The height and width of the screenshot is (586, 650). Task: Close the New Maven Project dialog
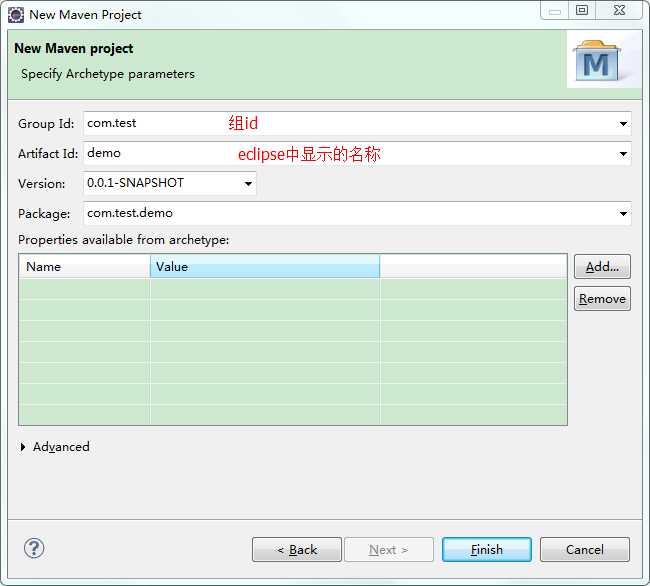[619, 10]
